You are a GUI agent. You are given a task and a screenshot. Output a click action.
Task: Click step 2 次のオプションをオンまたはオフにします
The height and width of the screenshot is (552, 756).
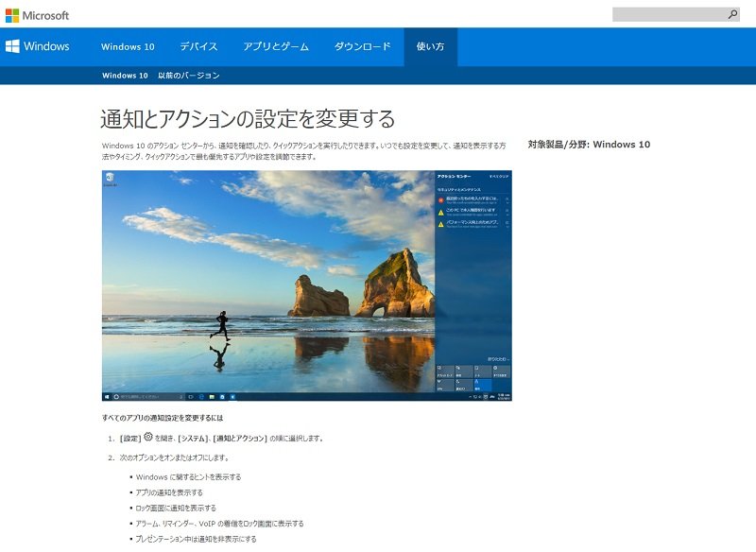pyautogui.click(x=174, y=457)
